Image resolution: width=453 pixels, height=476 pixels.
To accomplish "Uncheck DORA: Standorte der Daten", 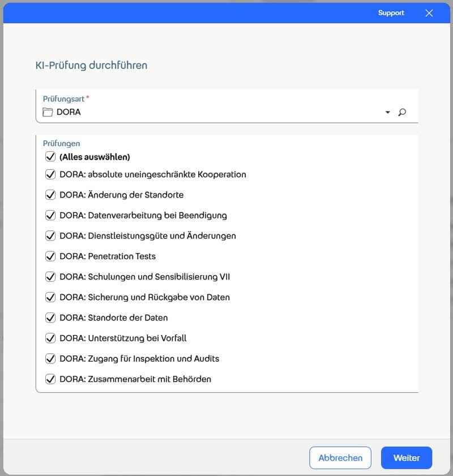I will 50,318.
